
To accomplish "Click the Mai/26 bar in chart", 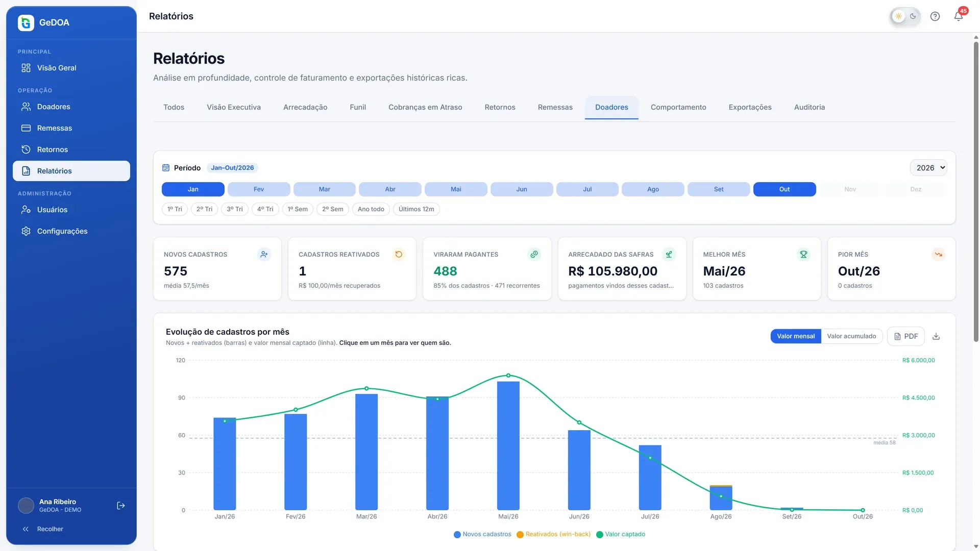I will point(508,446).
